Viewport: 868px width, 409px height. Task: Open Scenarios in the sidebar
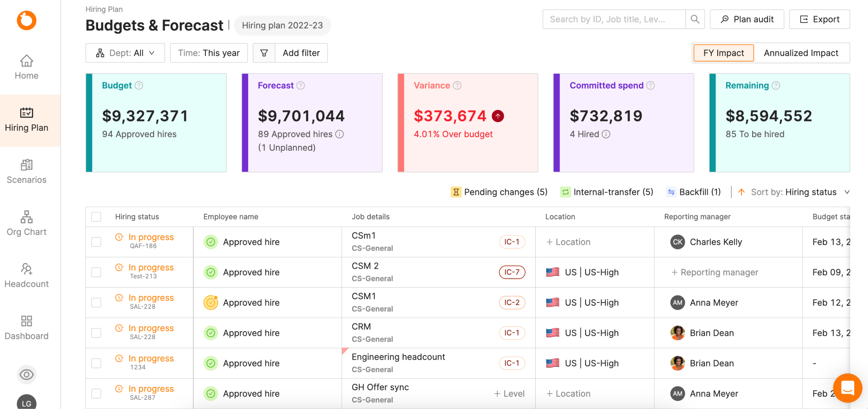click(x=26, y=171)
